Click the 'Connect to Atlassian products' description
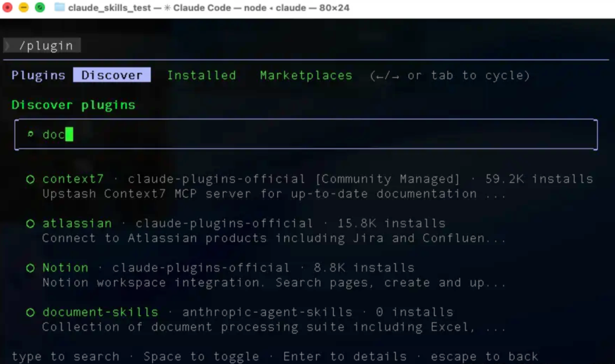The width and height of the screenshot is (615, 364). coord(274,238)
